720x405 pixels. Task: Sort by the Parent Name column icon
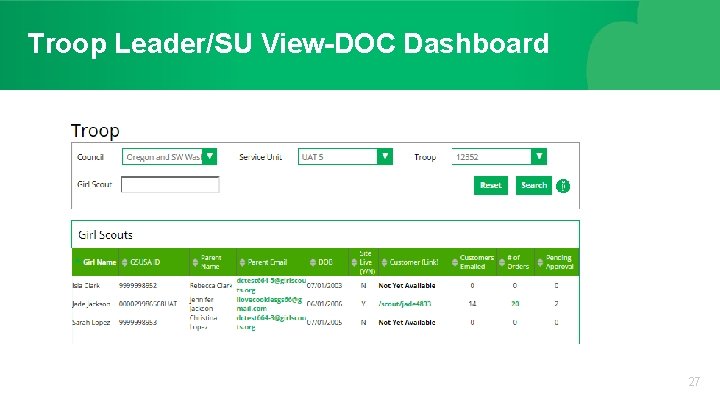[x=195, y=262]
